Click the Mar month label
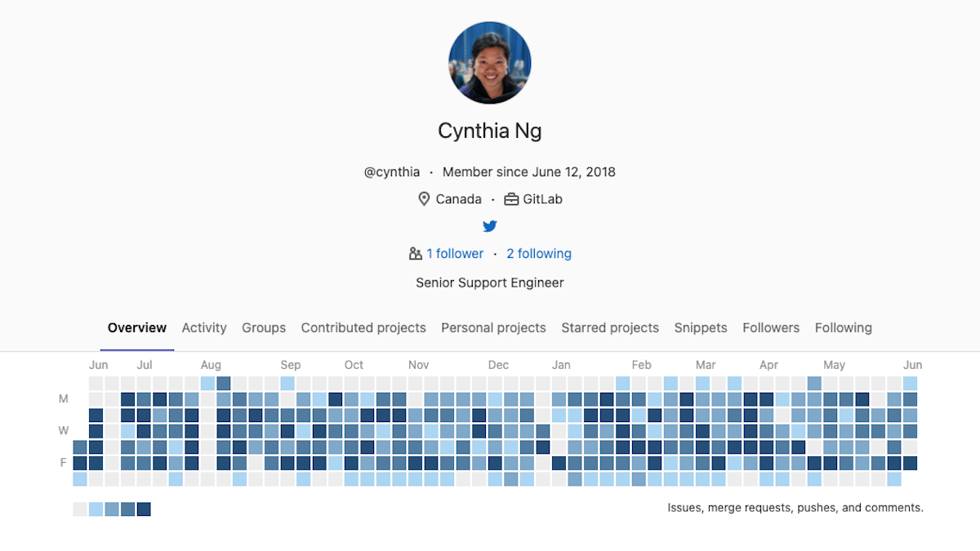The width and height of the screenshot is (980, 551). coord(706,365)
